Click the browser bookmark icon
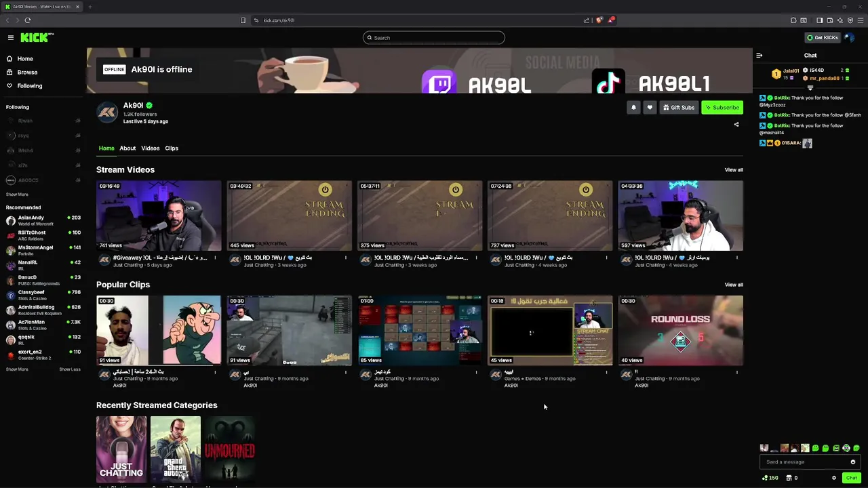868x488 pixels. 243,20
